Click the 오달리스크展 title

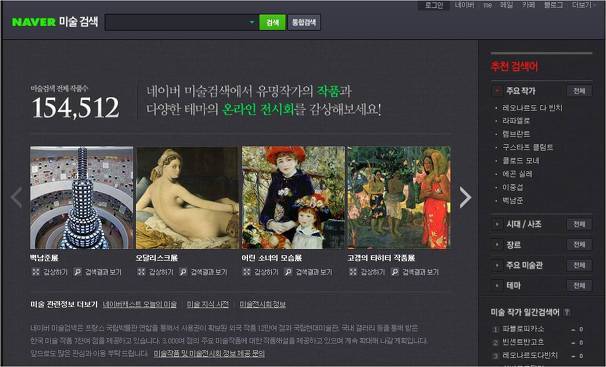point(157,258)
